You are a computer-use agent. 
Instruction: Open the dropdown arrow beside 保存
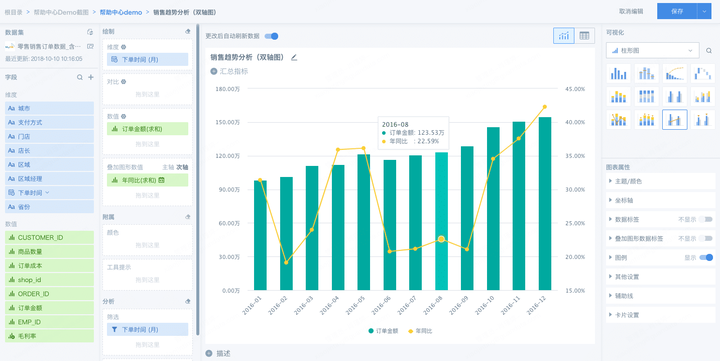[x=704, y=11]
